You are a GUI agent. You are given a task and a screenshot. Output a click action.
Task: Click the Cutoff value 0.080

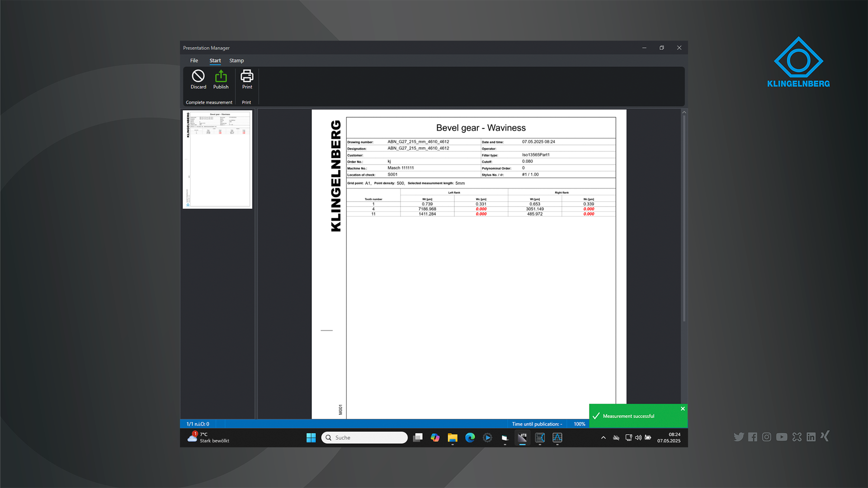(527, 161)
